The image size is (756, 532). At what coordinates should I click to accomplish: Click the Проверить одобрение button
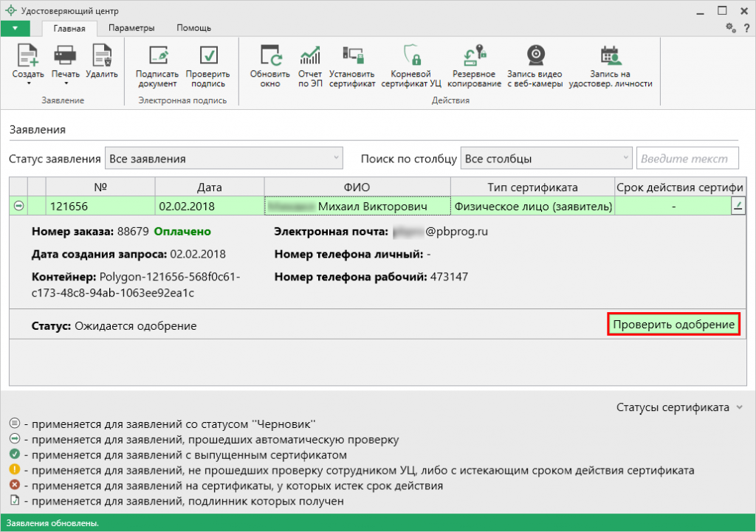(673, 325)
